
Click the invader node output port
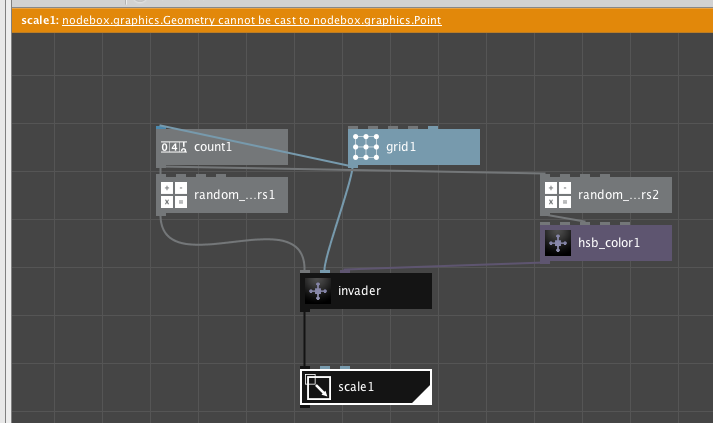tap(305, 310)
